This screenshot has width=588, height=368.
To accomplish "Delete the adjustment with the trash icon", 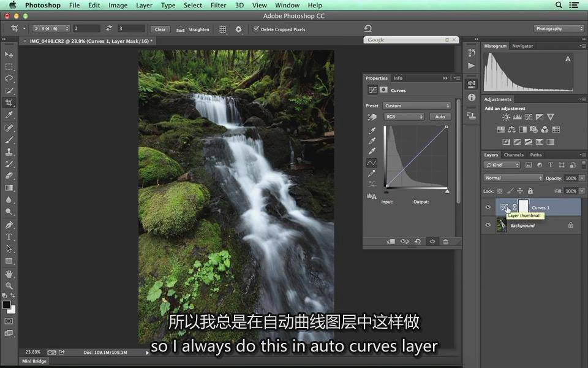I will coord(445,242).
